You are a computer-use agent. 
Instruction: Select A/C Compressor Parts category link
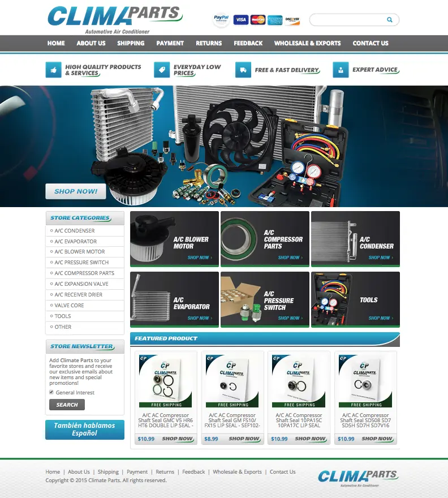(84, 273)
